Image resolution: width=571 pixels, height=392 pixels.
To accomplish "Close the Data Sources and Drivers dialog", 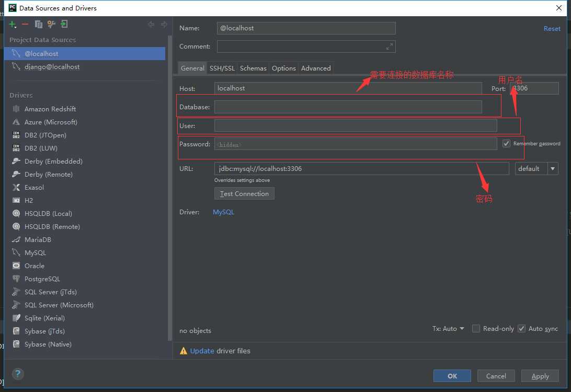I will (x=559, y=8).
